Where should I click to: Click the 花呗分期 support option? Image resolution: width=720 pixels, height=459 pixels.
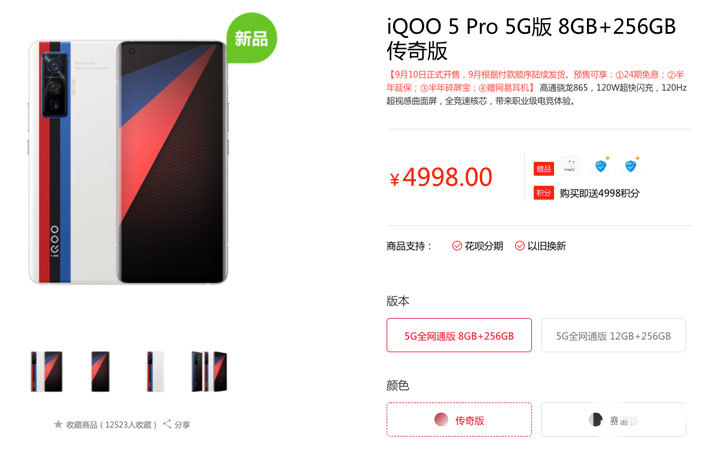pos(478,246)
